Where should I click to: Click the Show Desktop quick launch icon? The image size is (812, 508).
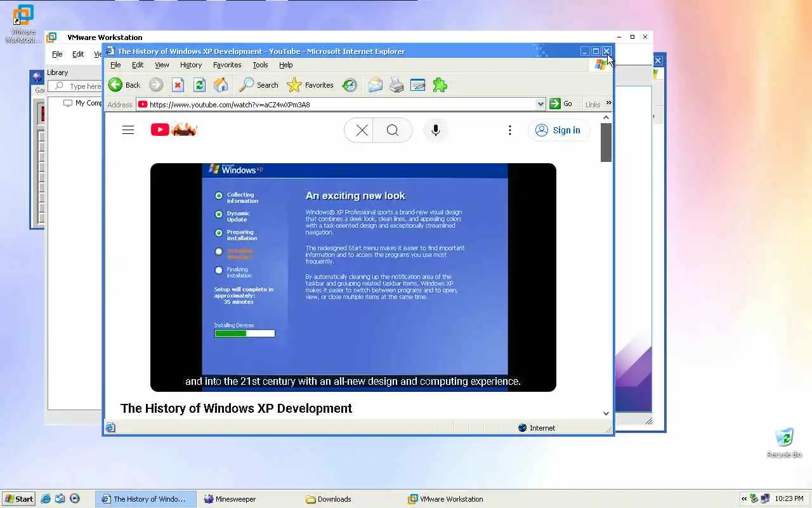pos(60,498)
